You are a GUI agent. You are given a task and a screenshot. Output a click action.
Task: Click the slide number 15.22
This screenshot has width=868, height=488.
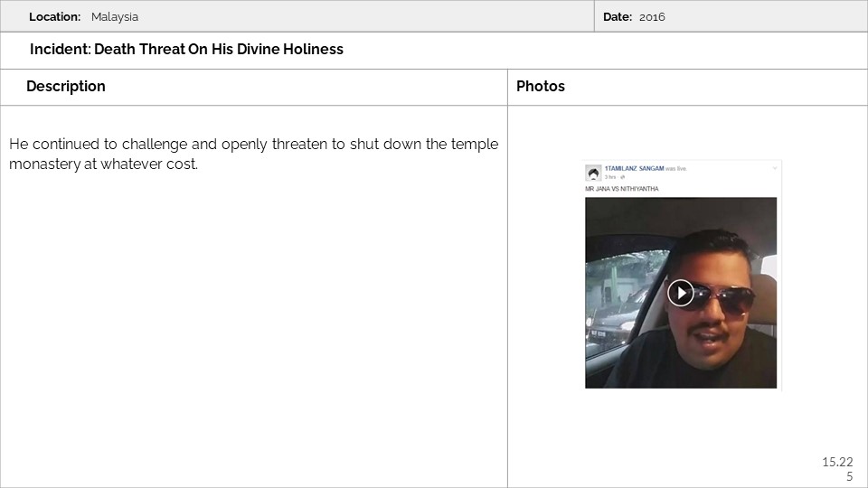[x=836, y=462]
